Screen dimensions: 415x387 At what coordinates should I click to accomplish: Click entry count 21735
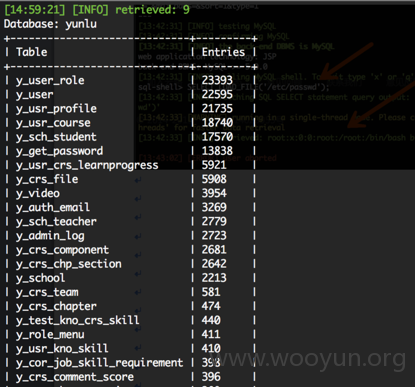217,109
